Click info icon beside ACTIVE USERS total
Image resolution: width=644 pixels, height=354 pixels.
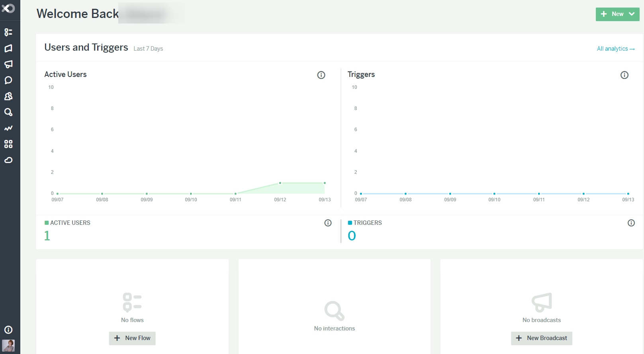328,223
